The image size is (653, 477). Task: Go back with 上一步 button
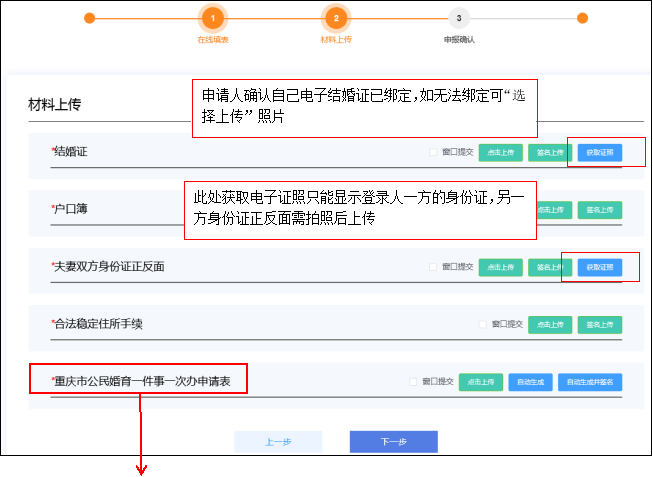click(x=278, y=442)
